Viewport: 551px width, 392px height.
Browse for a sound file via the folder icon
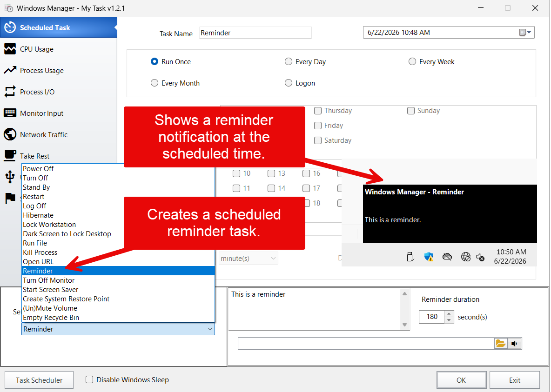[501, 343]
